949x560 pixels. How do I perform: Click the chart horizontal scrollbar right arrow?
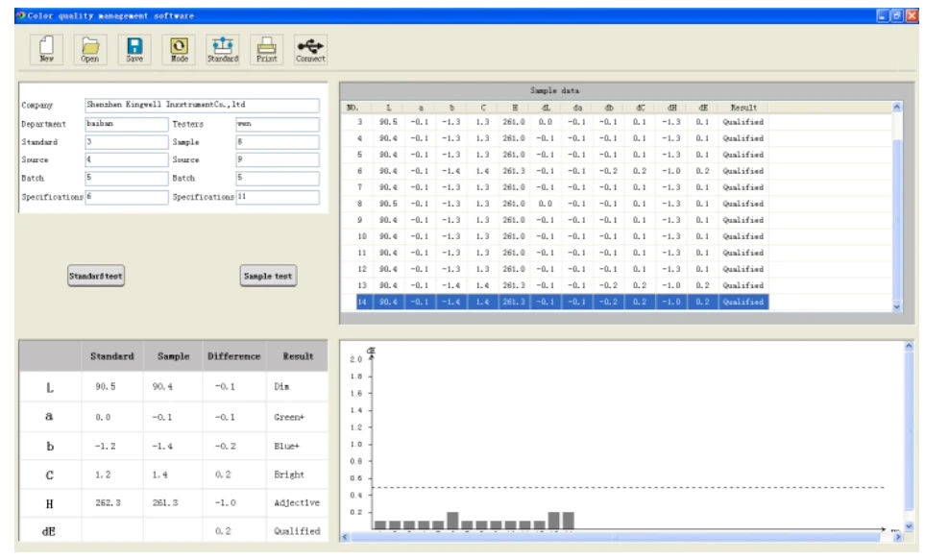tap(897, 537)
